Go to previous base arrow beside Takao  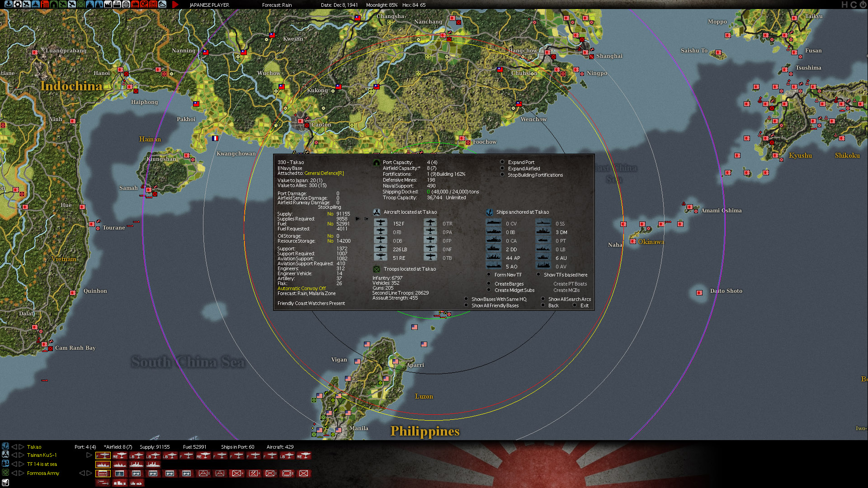point(14,446)
